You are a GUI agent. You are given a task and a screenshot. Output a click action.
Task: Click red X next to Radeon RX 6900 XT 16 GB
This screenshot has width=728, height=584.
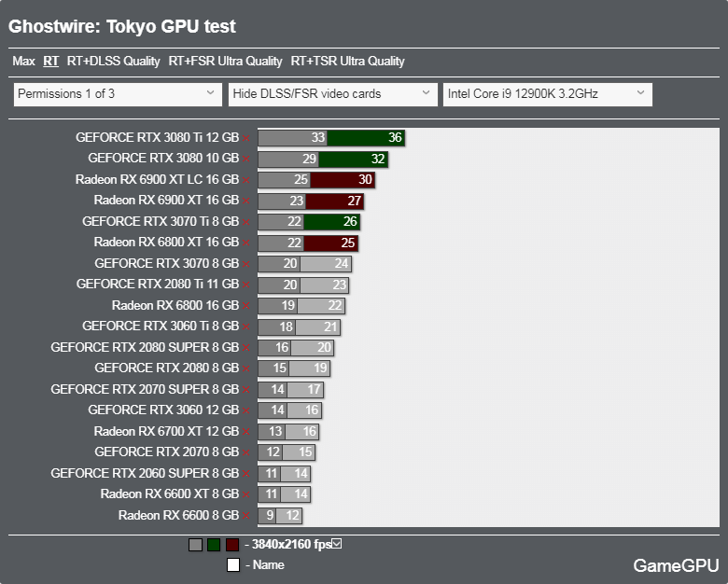[246, 201]
